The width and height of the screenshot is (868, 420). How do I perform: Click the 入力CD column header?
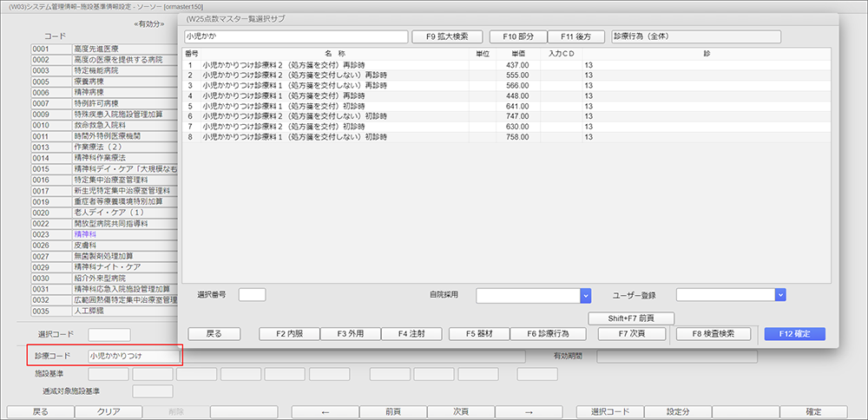tap(562, 54)
